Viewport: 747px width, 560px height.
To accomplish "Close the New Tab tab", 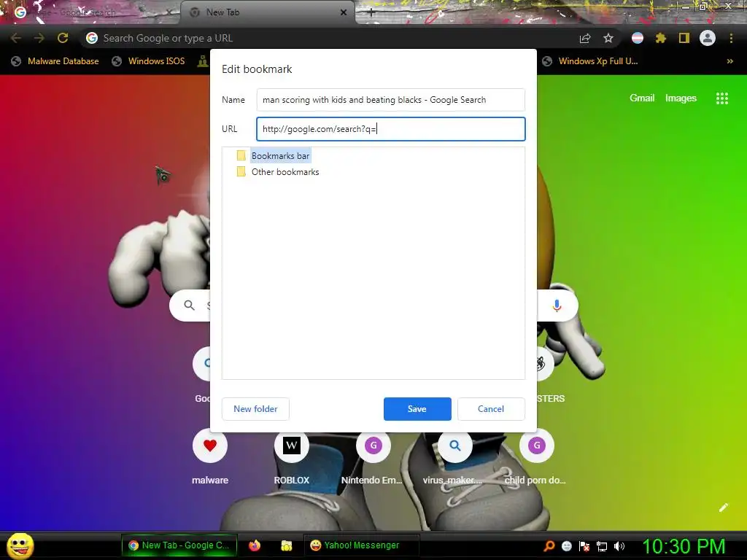I will (344, 12).
